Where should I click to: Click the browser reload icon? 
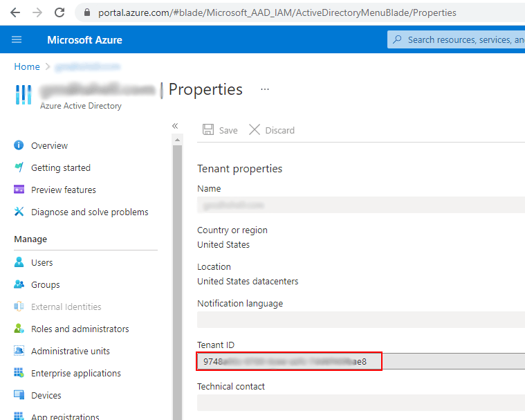(x=59, y=12)
